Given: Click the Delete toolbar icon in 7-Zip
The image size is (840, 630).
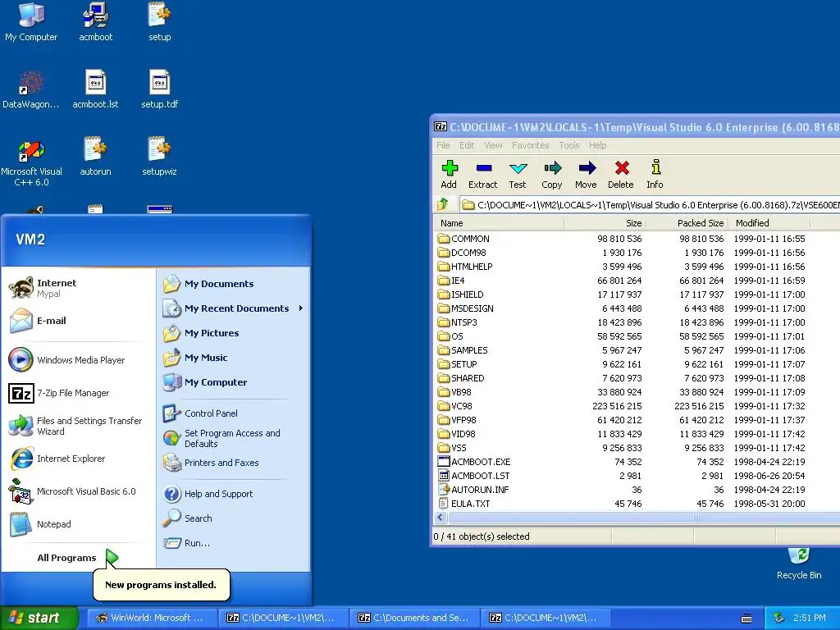Looking at the screenshot, I should [621, 174].
